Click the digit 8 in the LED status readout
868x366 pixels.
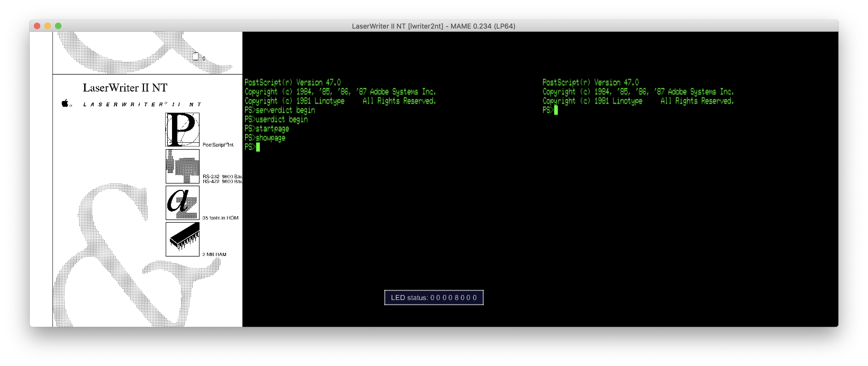(456, 298)
